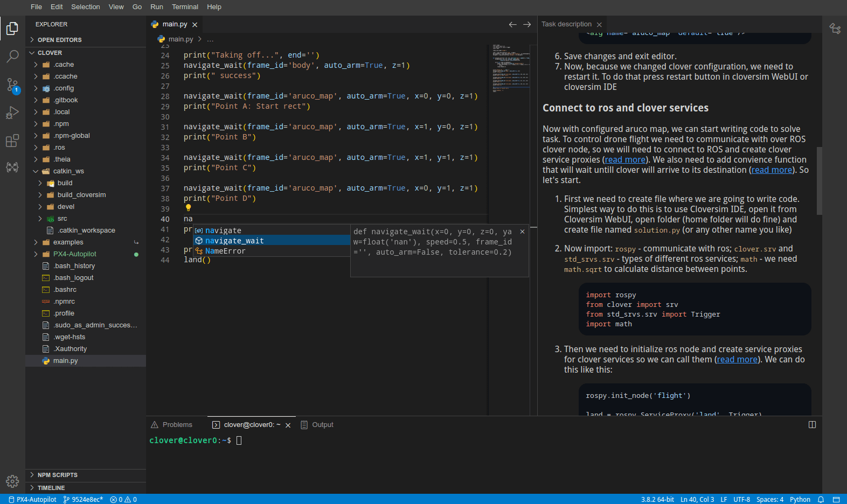Image resolution: width=847 pixels, height=504 pixels.
Task: Close the main.py editor tab
Action: pos(195,25)
